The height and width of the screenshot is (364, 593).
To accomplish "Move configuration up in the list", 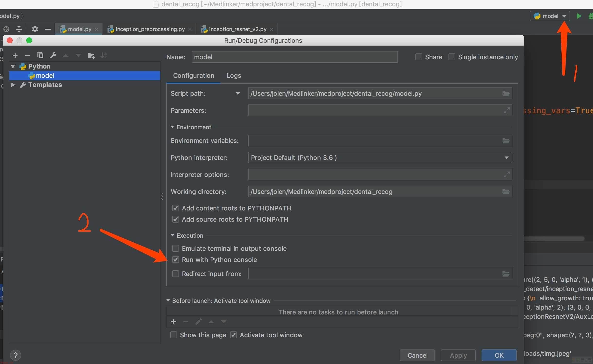I will (65, 56).
